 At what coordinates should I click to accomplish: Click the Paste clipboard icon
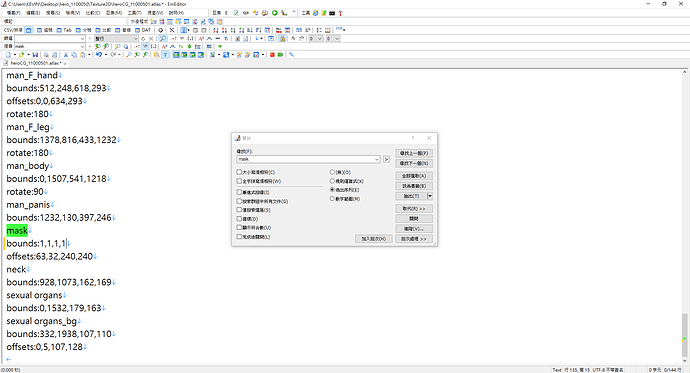click(82, 55)
